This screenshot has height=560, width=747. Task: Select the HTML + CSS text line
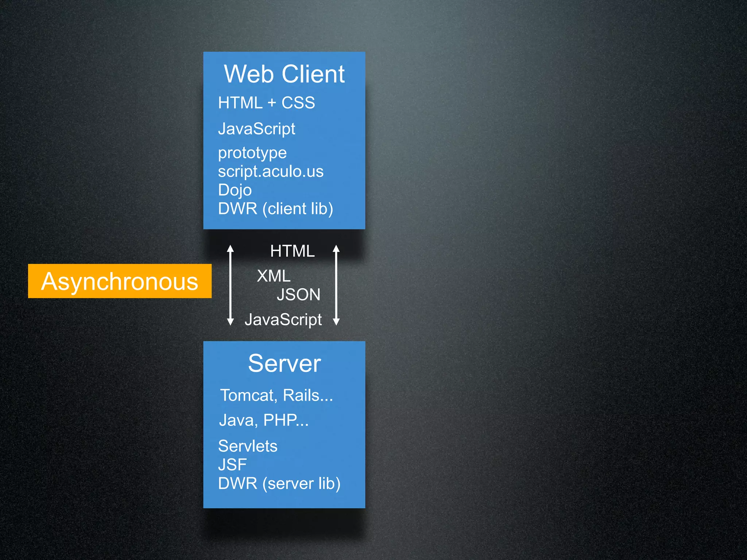266,103
